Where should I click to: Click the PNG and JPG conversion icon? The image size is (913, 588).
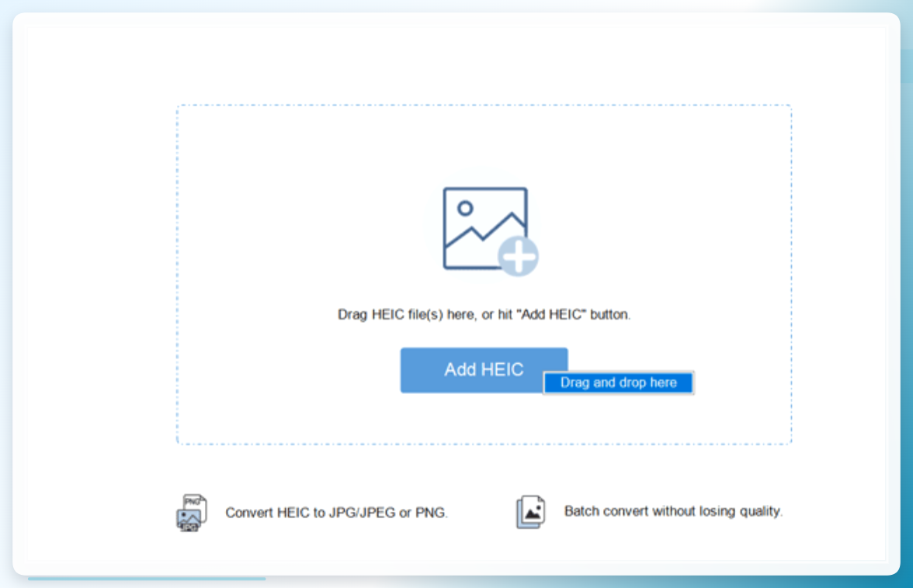193,513
